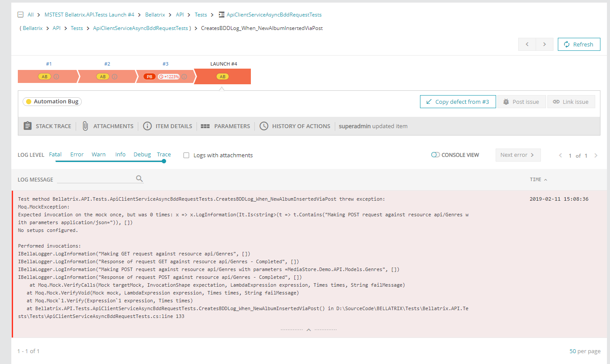Show info icon for launch #1
Screen dimensions: 610x364
point(56,76)
